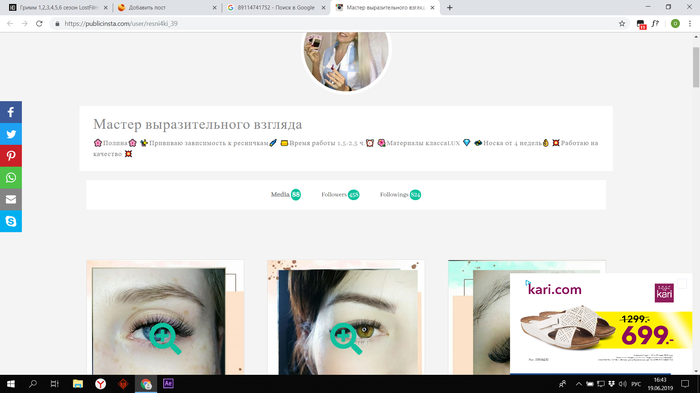This screenshot has width=700, height=393.
Task: Close the kari.com ad popup
Action: (x=682, y=284)
